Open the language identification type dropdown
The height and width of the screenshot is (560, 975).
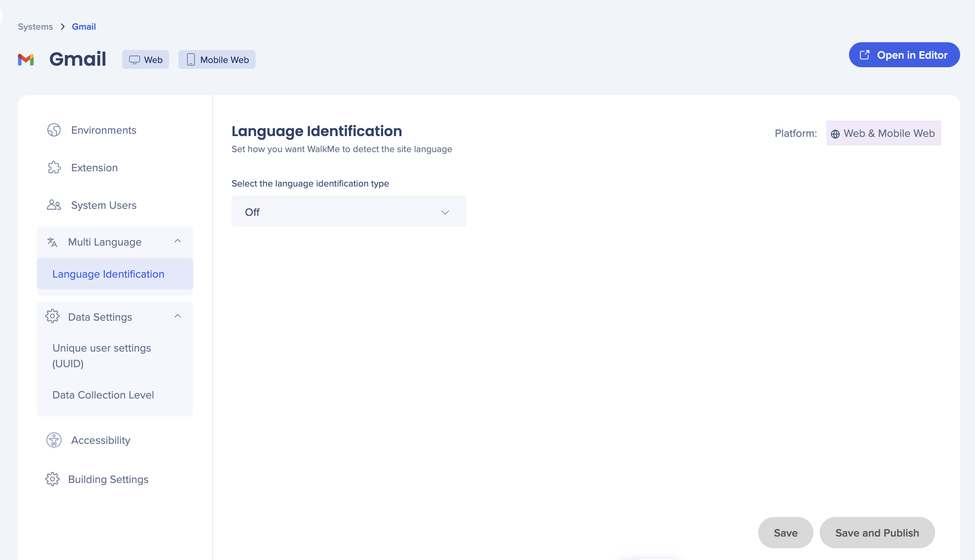pyautogui.click(x=349, y=211)
